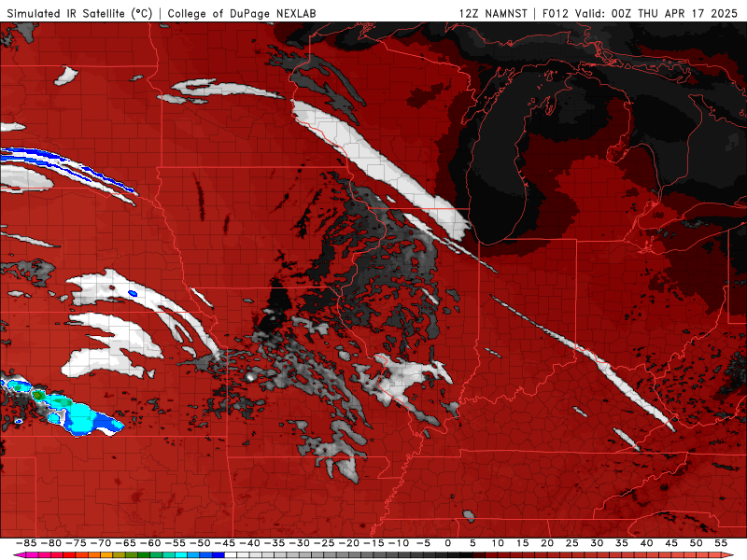
Task: Click the pure white swatch under the -45 label
Action: point(231,555)
